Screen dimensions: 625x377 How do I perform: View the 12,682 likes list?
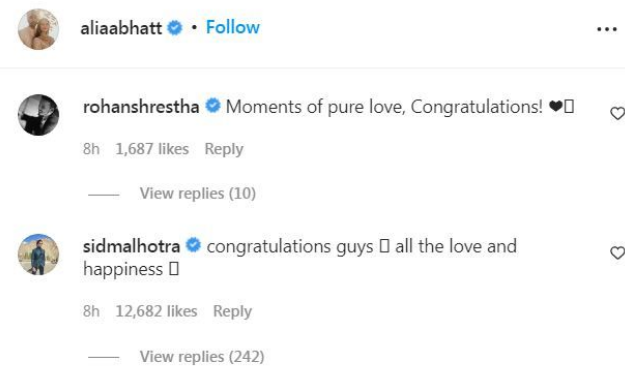pos(156,311)
